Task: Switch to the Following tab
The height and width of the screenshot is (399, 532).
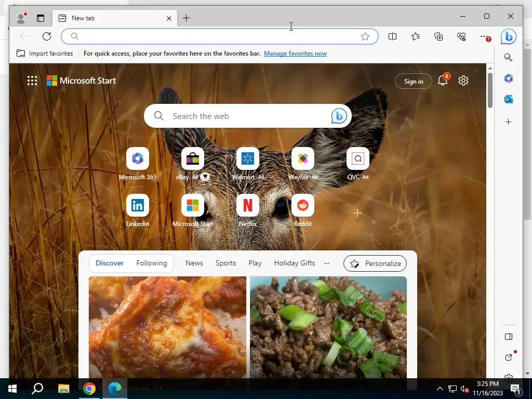Action: pyautogui.click(x=152, y=263)
